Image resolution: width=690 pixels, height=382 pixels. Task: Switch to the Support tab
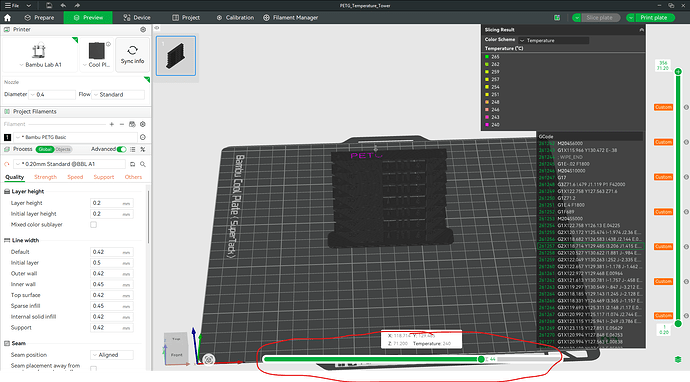pyautogui.click(x=104, y=177)
